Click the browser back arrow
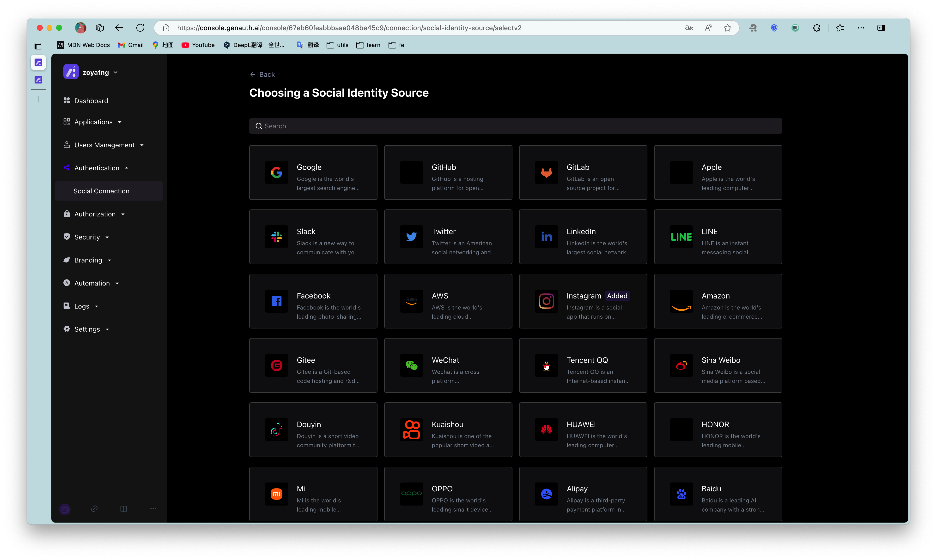The width and height of the screenshot is (937, 560). coord(119,28)
